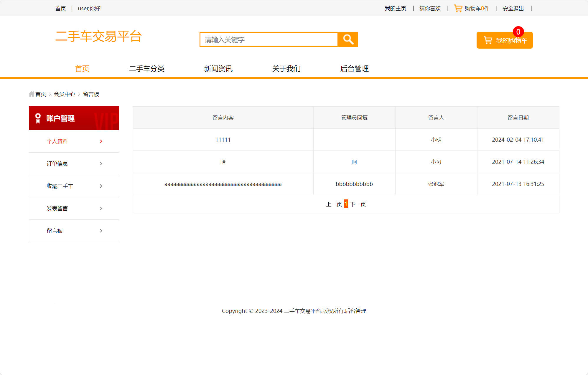The width and height of the screenshot is (588, 375).
Task: Switch to the 二手车分类 tab
Action: (x=147, y=69)
